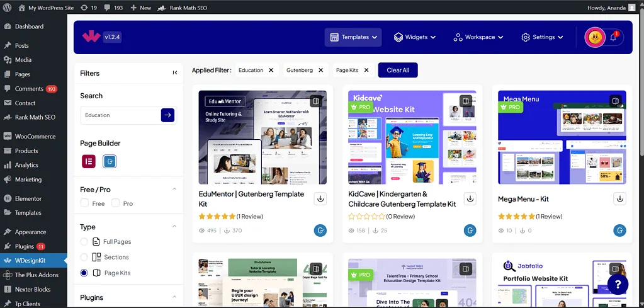Image resolution: width=644 pixels, height=308 pixels.
Task: Select the Elementor page builder icon
Action: (88, 161)
